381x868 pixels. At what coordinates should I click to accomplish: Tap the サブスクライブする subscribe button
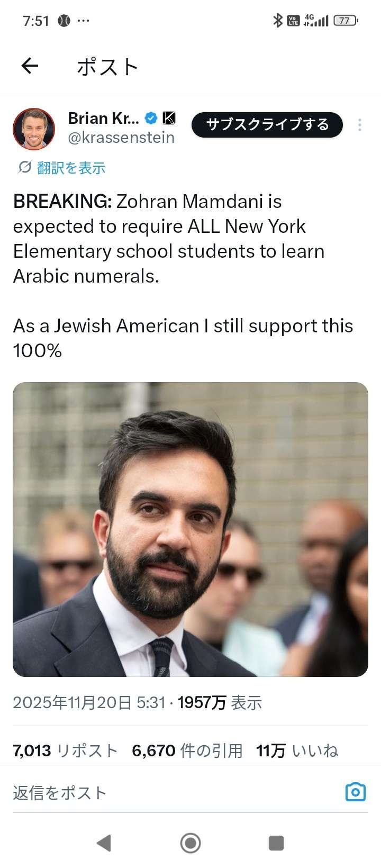267,125
